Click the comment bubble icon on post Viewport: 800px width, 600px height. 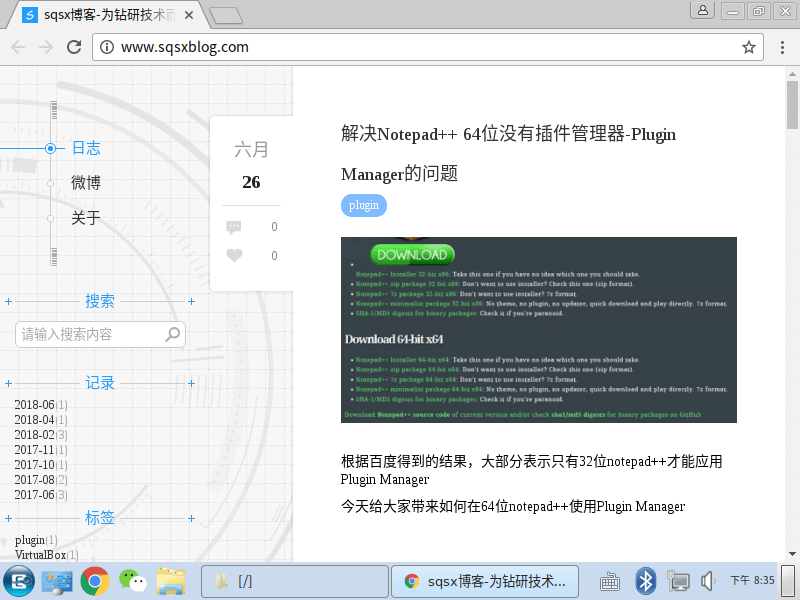coord(234,227)
